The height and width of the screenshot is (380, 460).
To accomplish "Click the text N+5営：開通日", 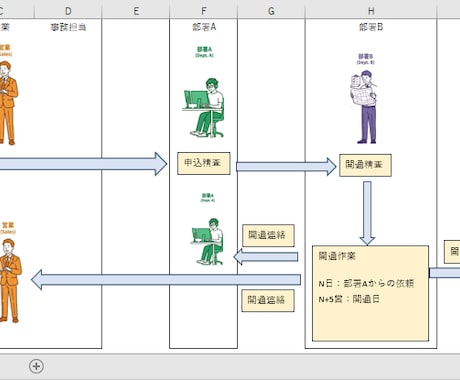I will click(349, 299).
